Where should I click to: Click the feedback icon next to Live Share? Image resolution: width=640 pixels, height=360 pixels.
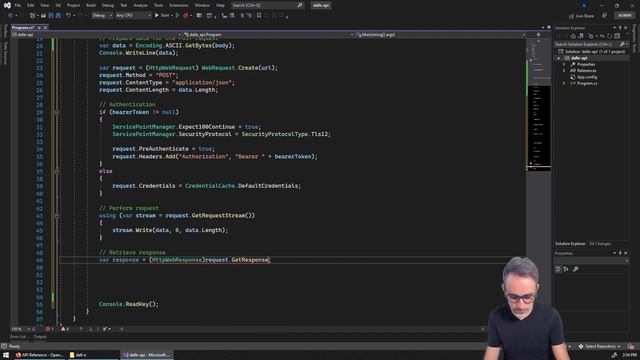[604, 16]
